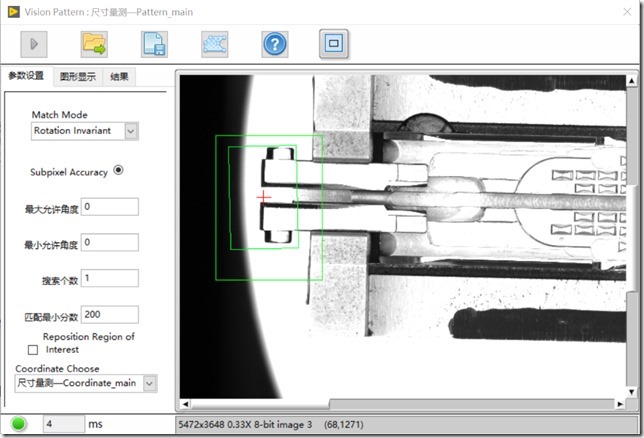
Task: Open image file with folder icon
Action: [94, 44]
